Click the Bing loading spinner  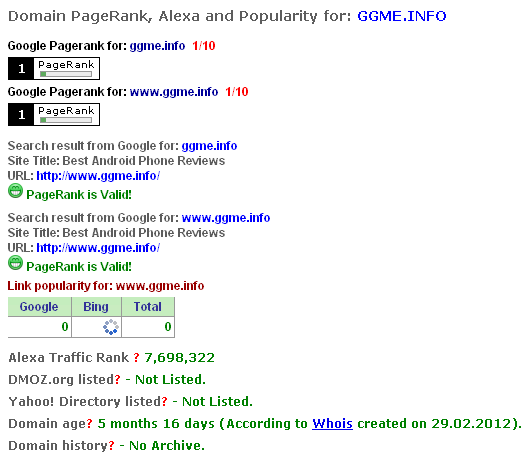[111, 327]
